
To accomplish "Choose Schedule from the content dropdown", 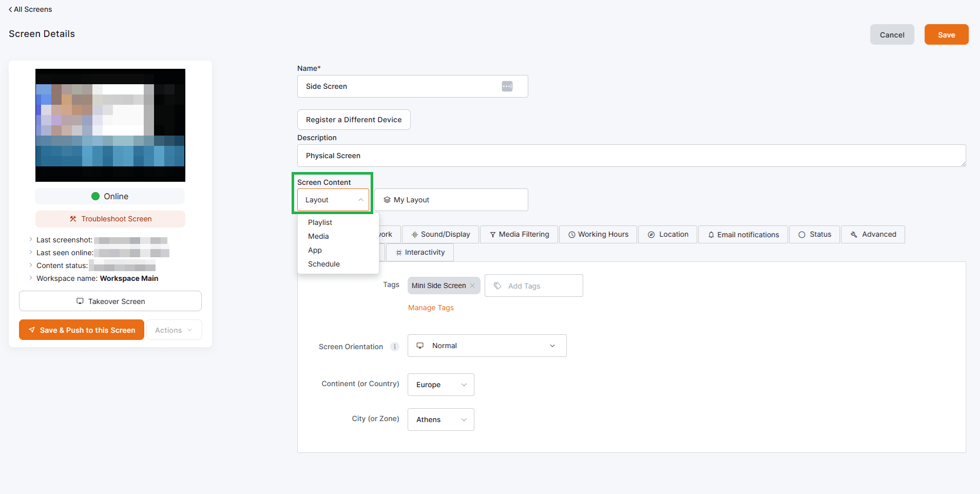I will 324,264.
